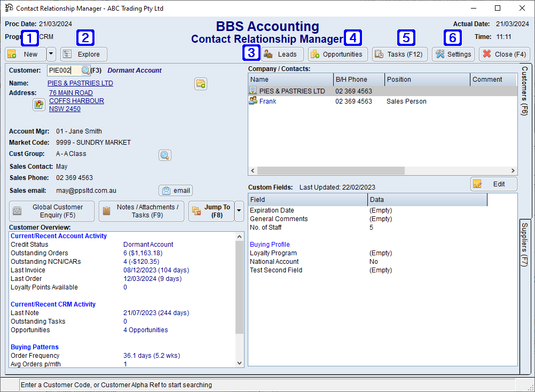Open the Jump To dropdown arrow
The height and width of the screenshot is (392, 535).
coord(239,211)
